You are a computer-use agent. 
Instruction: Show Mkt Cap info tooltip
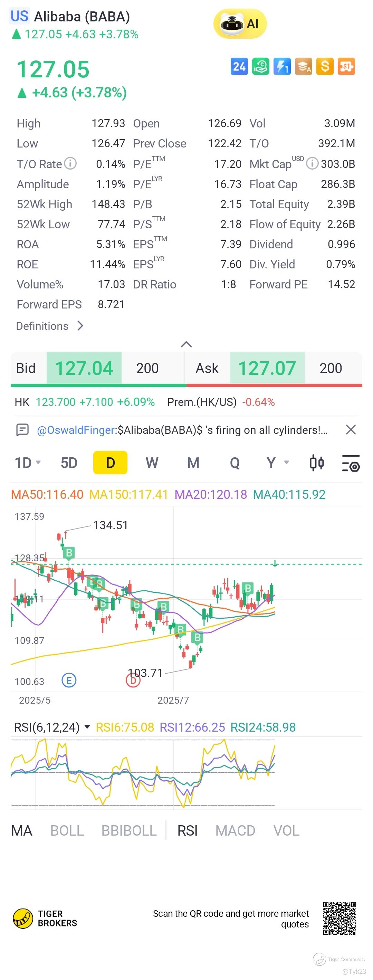click(x=312, y=163)
